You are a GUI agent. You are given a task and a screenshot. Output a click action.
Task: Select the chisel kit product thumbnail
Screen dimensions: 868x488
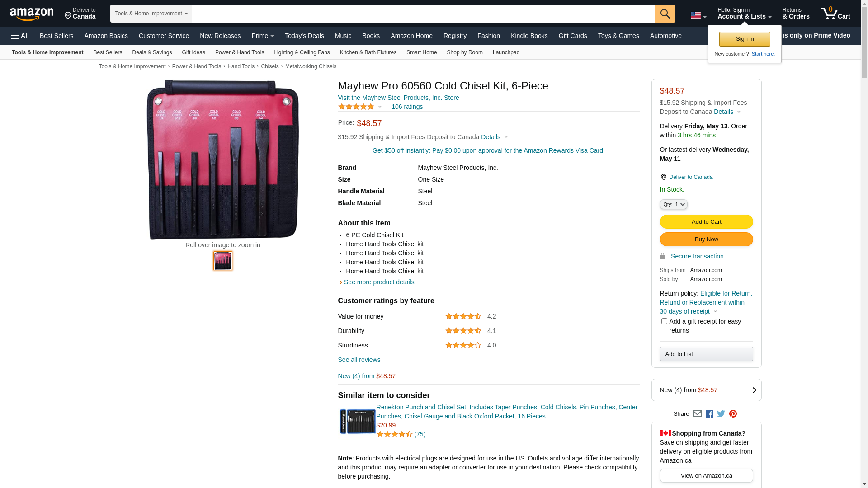pos(223,261)
